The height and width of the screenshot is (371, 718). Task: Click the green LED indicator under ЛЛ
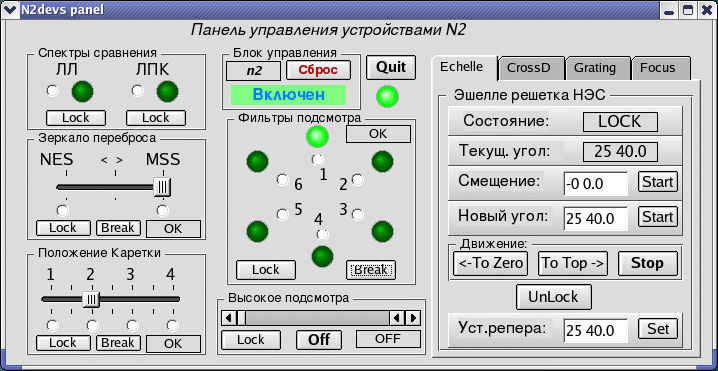(82, 91)
